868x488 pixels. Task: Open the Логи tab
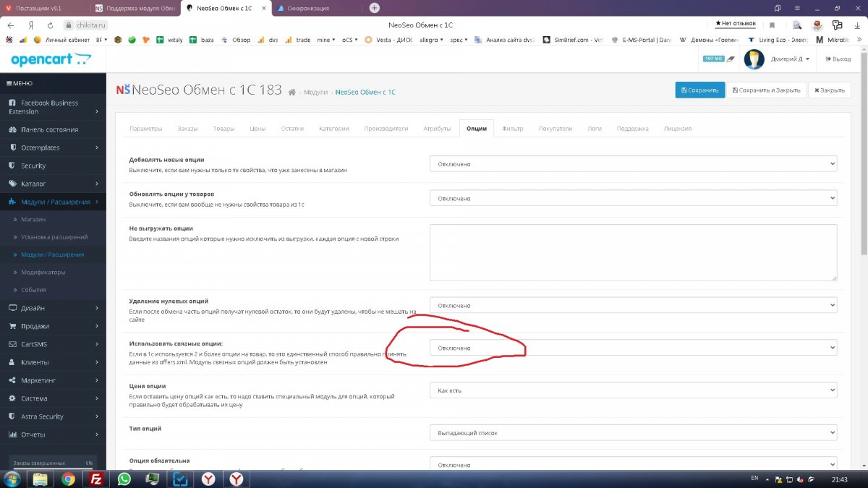[594, 129]
